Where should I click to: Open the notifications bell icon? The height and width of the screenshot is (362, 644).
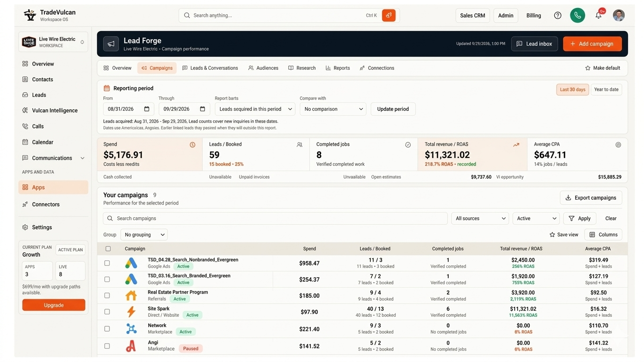598,15
